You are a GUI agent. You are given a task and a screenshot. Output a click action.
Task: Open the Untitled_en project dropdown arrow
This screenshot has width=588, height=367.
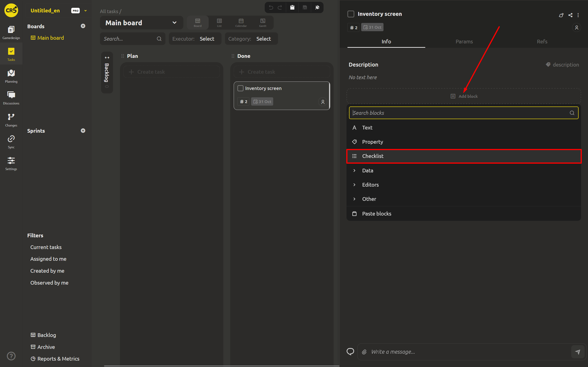[x=85, y=11]
